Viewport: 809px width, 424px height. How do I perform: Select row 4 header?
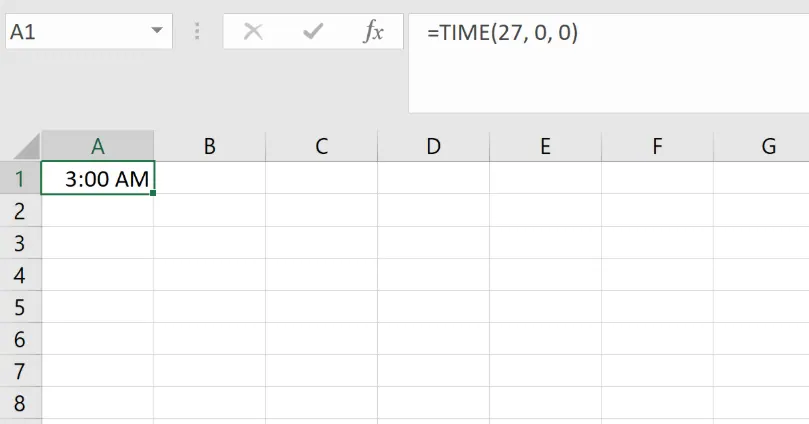(20, 275)
